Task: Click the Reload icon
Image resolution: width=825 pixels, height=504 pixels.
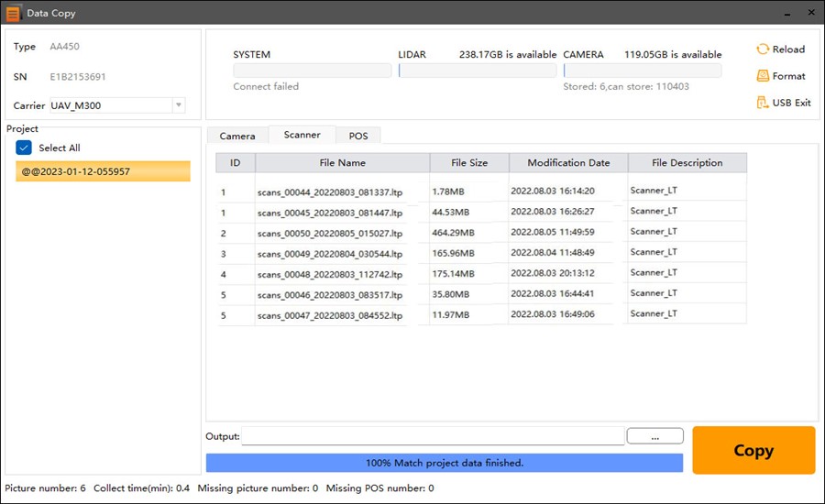Action: click(x=762, y=49)
